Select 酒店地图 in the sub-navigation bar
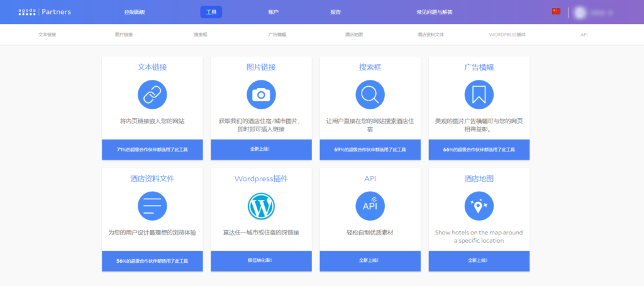The height and width of the screenshot is (286, 644). 354,35
